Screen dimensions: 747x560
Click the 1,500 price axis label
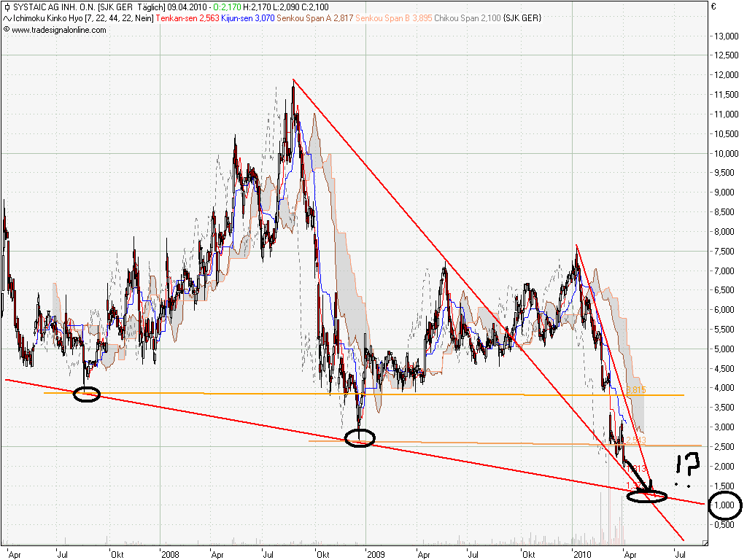click(724, 486)
